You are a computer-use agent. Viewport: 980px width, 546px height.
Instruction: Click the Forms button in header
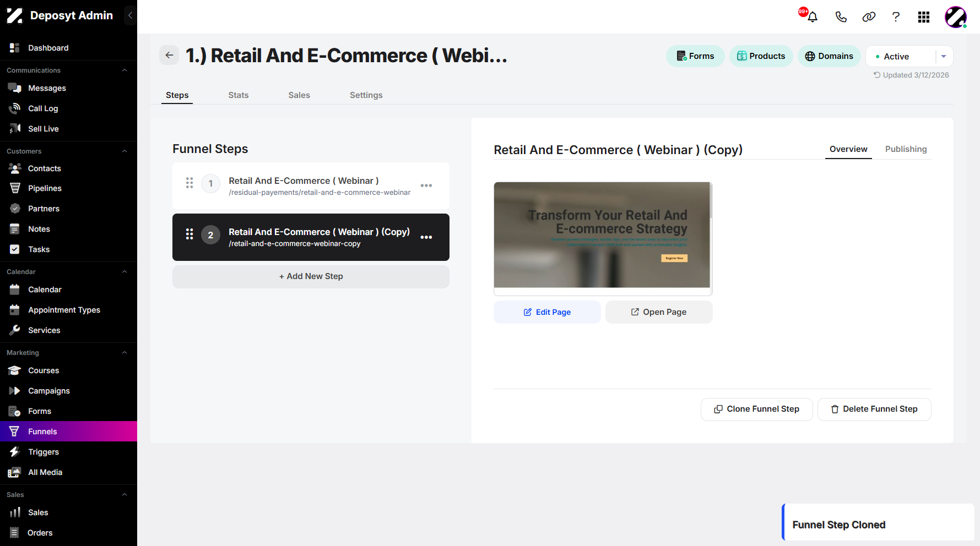click(x=695, y=56)
